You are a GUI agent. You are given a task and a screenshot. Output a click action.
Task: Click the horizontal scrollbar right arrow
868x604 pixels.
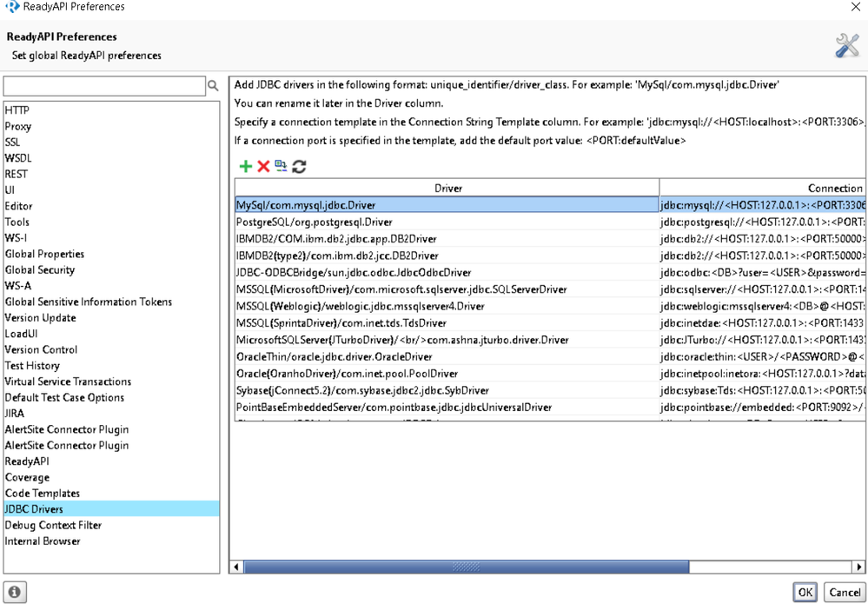click(858, 567)
